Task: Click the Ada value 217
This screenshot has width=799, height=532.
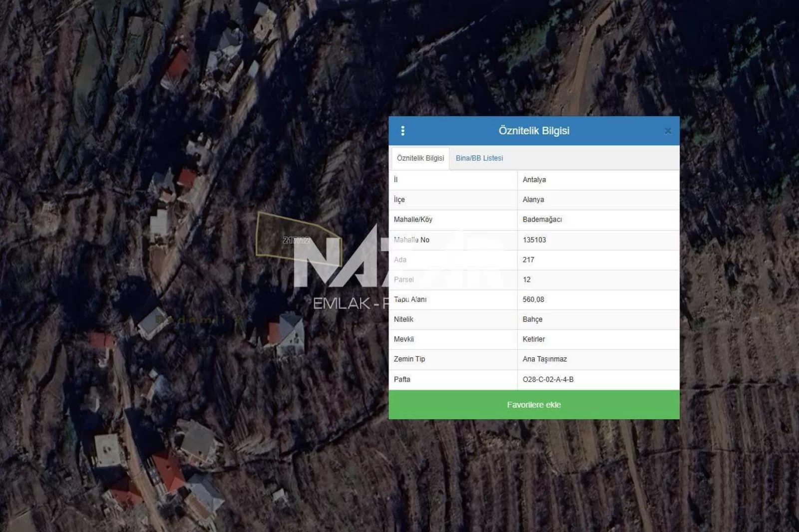Action: pyautogui.click(x=528, y=260)
